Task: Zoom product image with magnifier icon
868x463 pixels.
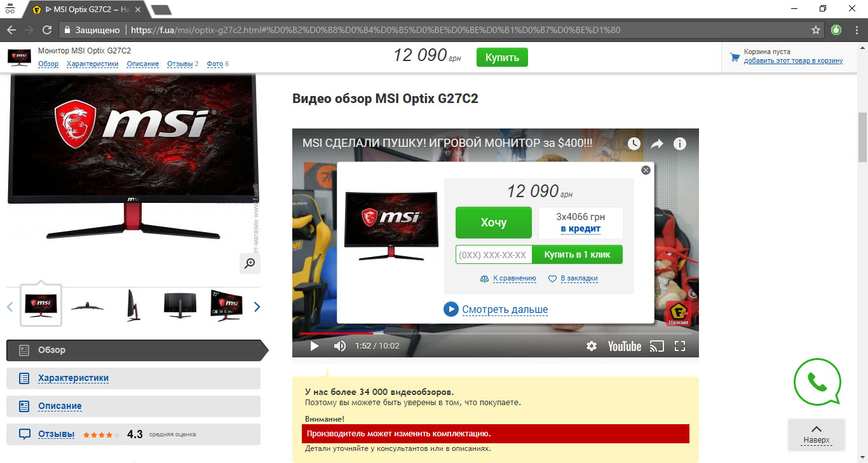Action: [250, 263]
